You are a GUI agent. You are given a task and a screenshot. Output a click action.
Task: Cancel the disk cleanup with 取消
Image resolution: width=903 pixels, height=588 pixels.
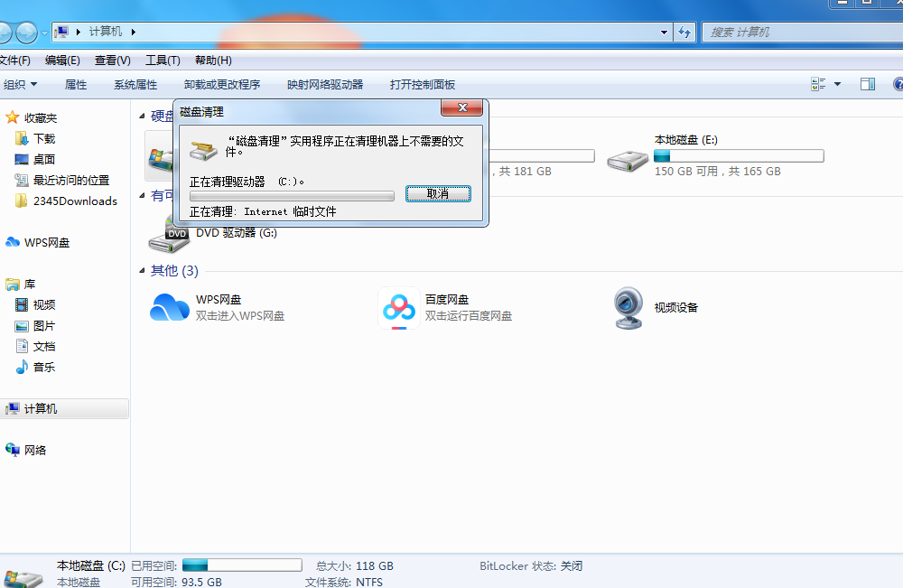coord(438,193)
